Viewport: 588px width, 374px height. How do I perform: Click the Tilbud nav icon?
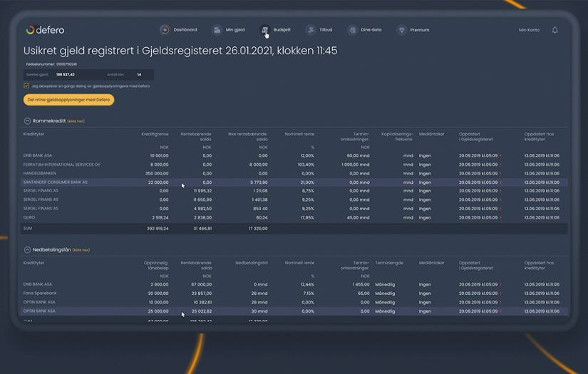point(310,30)
